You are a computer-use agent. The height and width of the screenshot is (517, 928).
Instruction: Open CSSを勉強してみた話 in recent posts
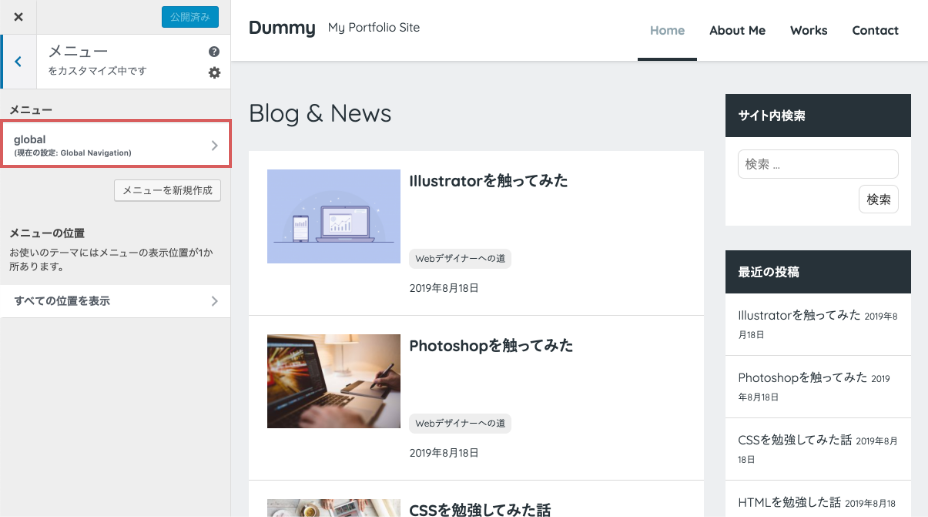(x=794, y=440)
